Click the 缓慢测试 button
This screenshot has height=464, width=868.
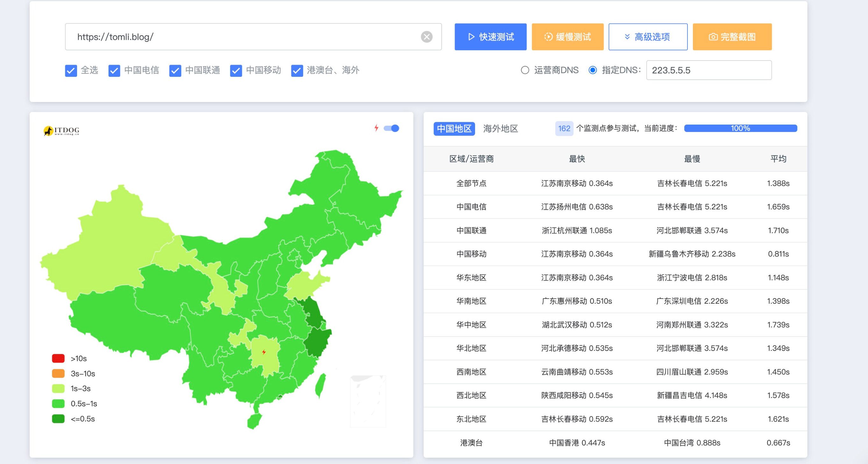[567, 37]
